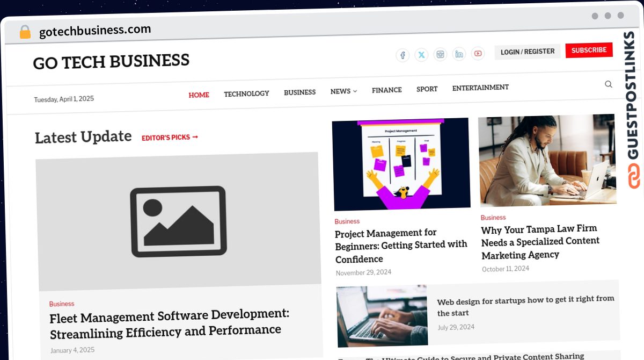This screenshot has height=360, width=644.
Task: Open Web design for startups article
Action: [525, 306]
